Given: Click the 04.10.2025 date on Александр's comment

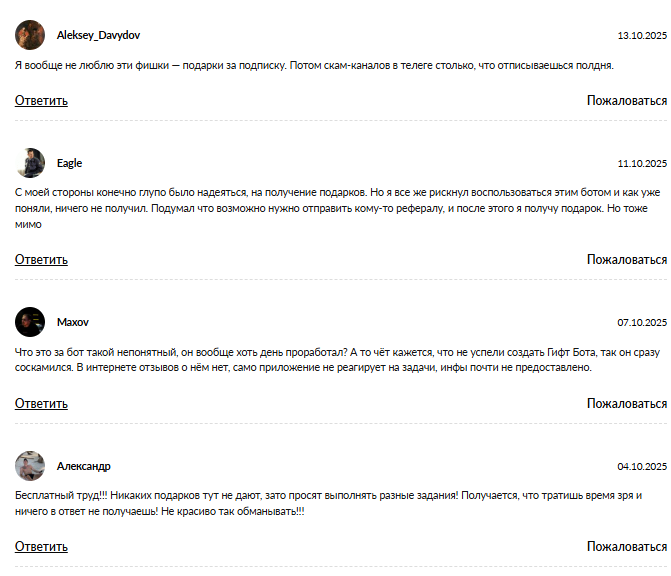Looking at the screenshot, I should (642, 466).
